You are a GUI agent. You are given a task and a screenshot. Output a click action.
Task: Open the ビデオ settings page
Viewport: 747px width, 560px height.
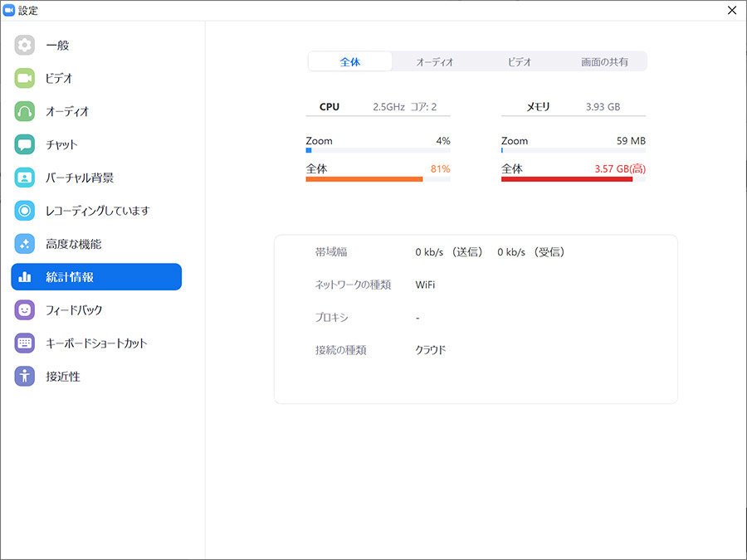(96, 78)
